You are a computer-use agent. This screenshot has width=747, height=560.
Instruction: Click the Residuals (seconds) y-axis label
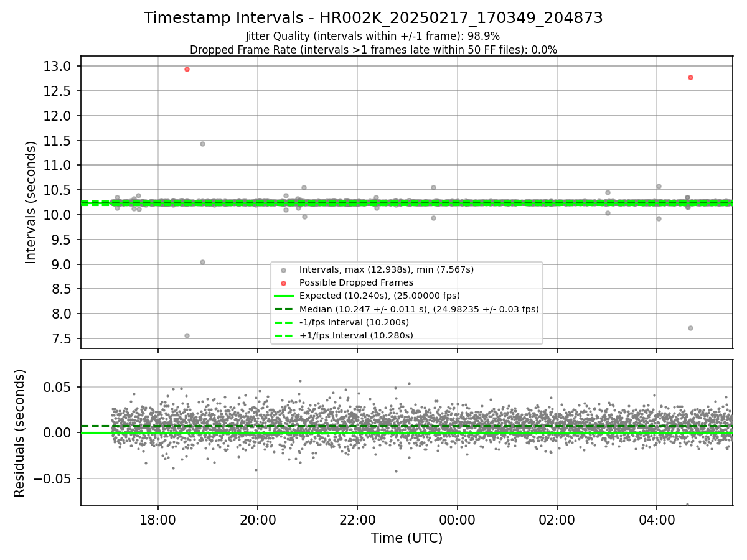[19, 433]
